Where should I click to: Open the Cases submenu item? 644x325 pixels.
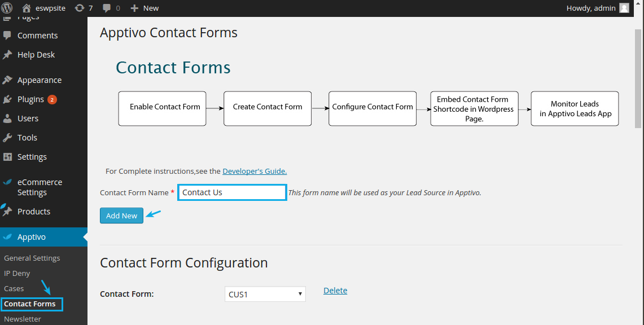point(14,288)
